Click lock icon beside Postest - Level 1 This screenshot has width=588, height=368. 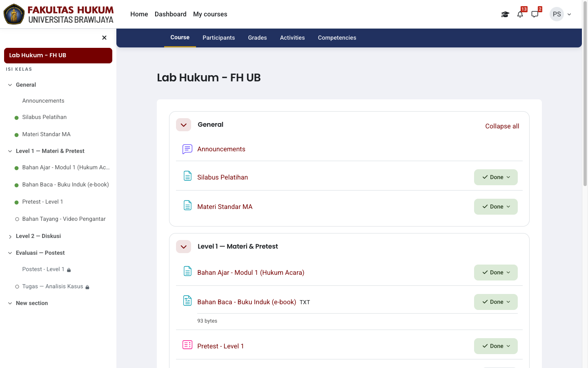pos(69,270)
